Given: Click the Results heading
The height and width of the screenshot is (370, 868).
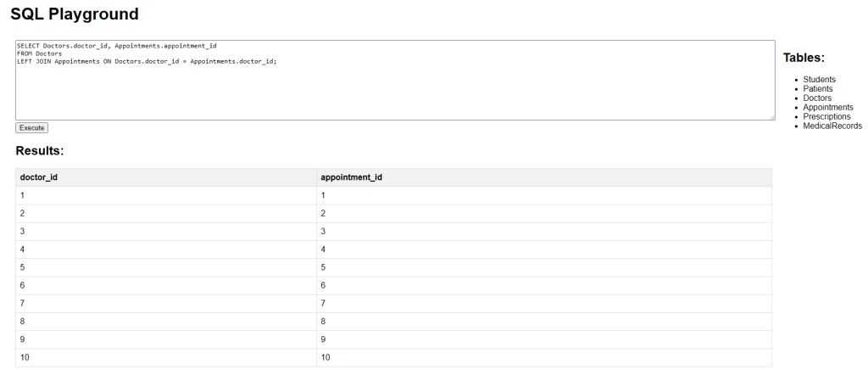Looking at the screenshot, I should [40, 151].
